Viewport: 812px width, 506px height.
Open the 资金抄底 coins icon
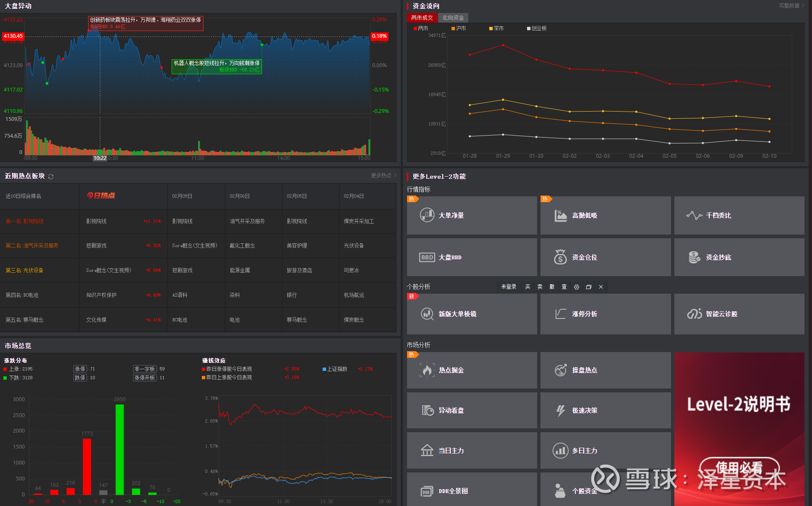(x=694, y=257)
